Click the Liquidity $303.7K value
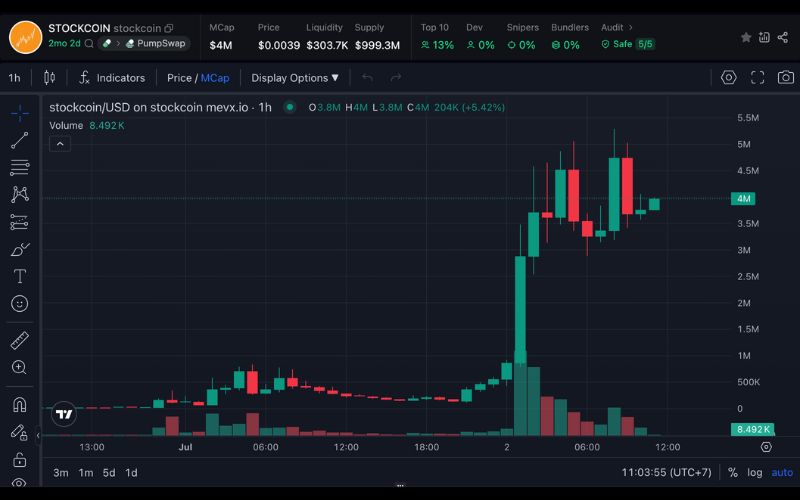This screenshot has width=800, height=500. [327, 45]
